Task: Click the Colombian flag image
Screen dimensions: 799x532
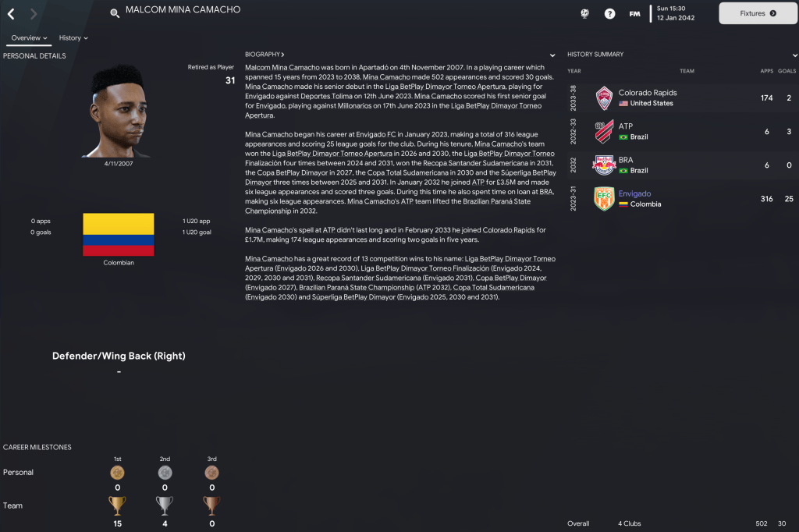Action: click(x=119, y=234)
